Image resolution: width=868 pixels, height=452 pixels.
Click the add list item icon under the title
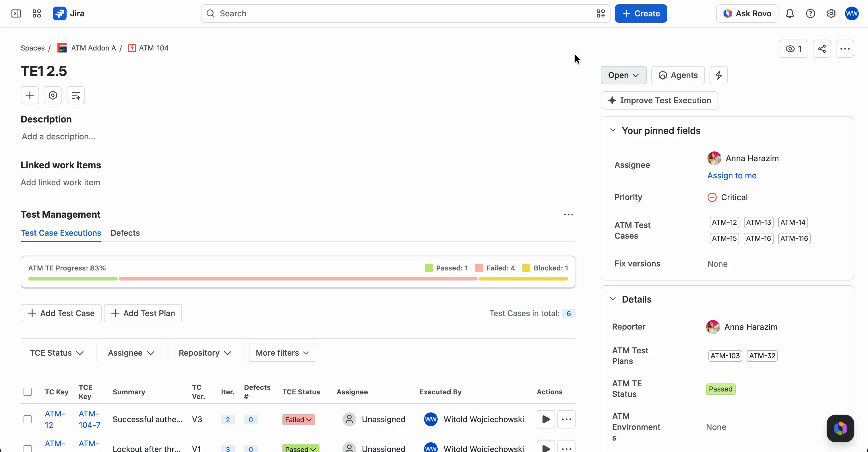click(x=75, y=95)
